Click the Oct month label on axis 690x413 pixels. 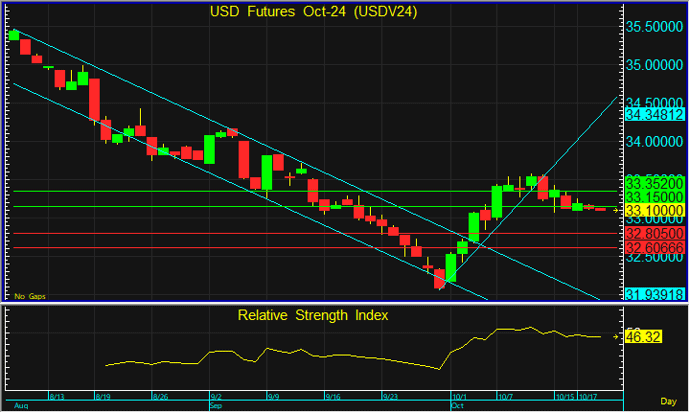(459, 406)
